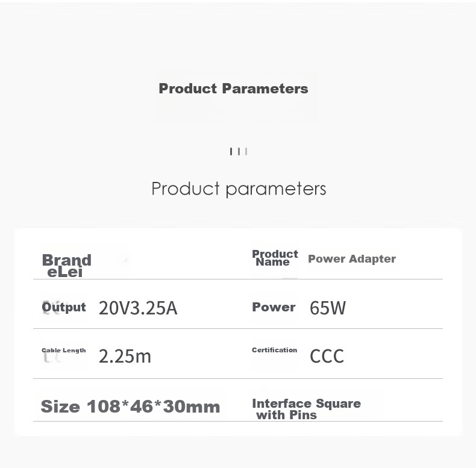Click the 65W power value
This screenshot has width=476, height=468.
point(328,308)
